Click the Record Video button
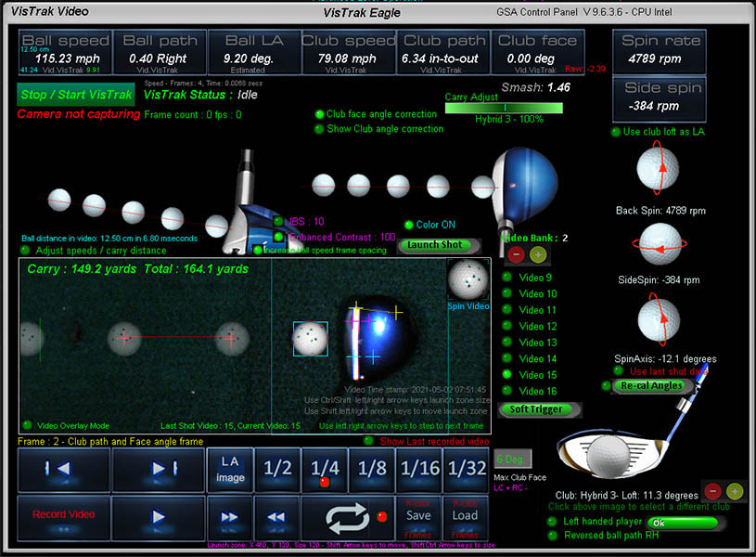Screen dimensions: 756x557 point(64,517)
